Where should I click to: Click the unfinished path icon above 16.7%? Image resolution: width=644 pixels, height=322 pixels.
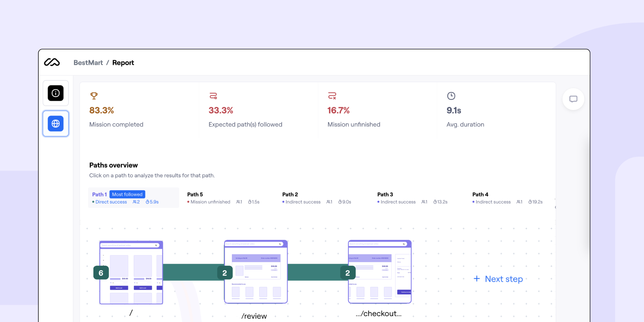tap(332, 96)
